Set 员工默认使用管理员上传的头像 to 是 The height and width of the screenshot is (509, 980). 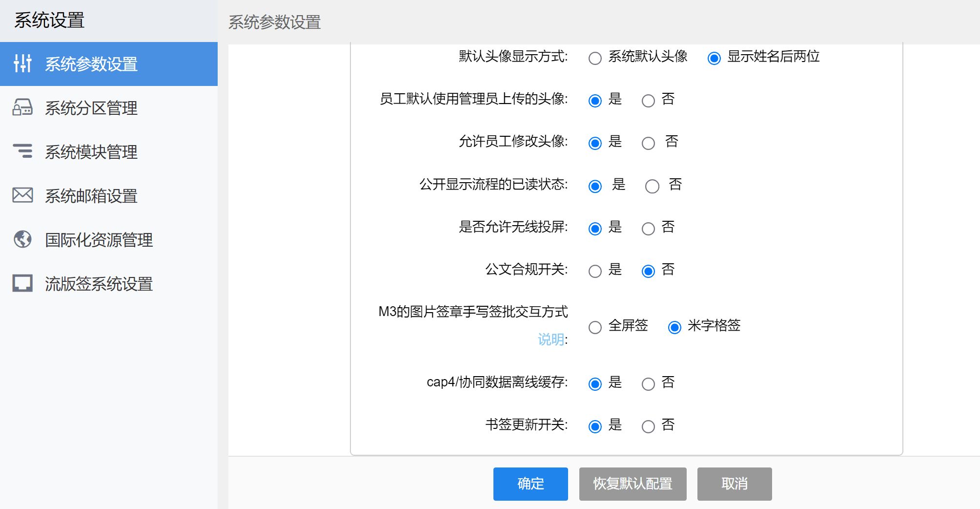coord(595,101)
